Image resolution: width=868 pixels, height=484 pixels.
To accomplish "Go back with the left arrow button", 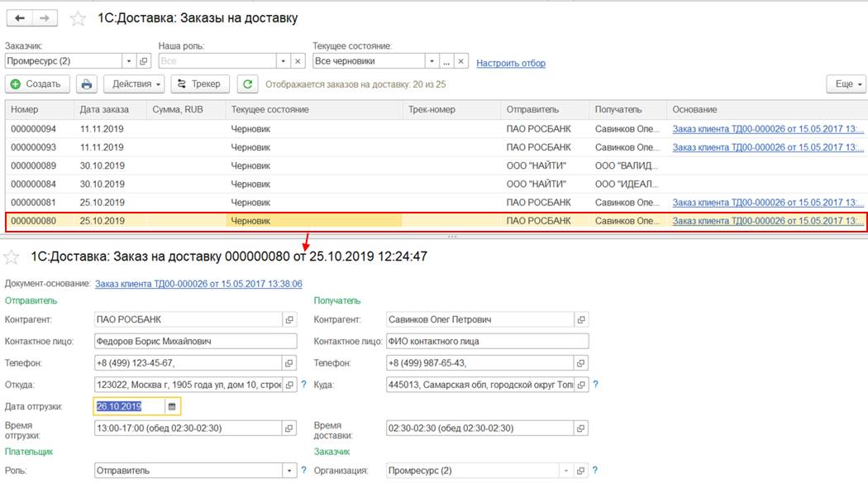I will point(19,18).
